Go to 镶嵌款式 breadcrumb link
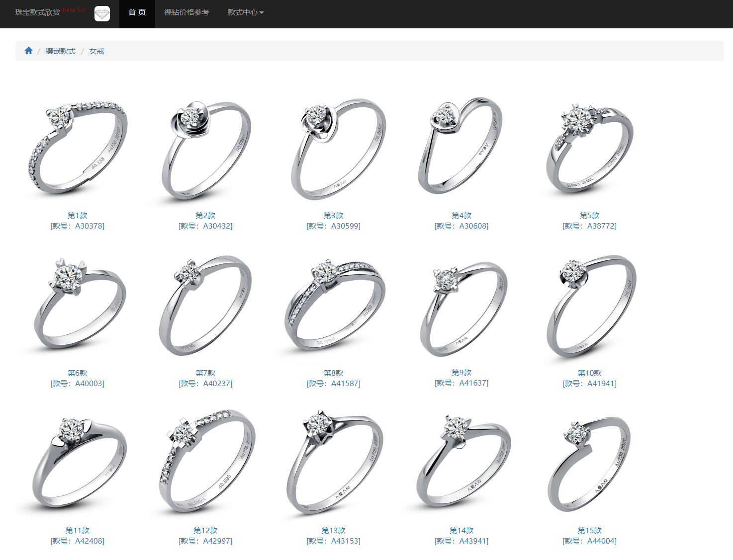733x560 pixels. [x=61, y=51]
